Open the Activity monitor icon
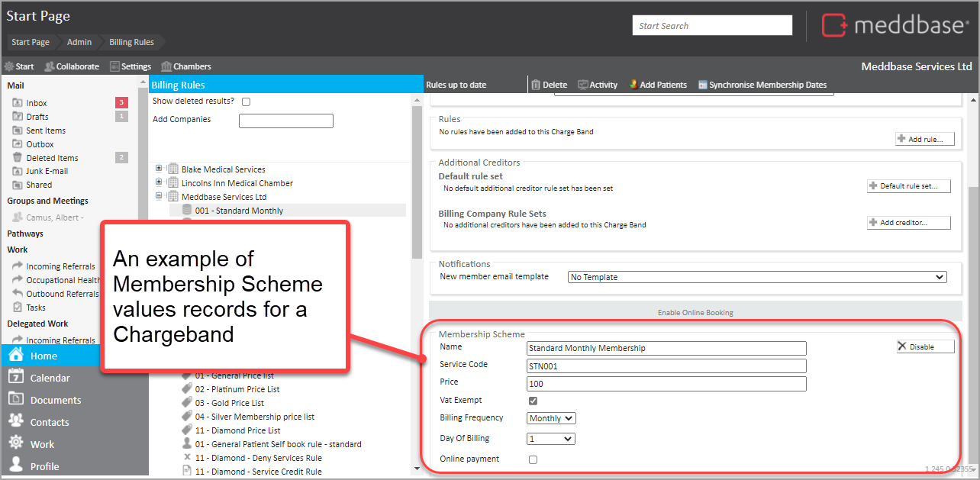The width and height of the screenshot is (980, 480). tap(583, 85)
